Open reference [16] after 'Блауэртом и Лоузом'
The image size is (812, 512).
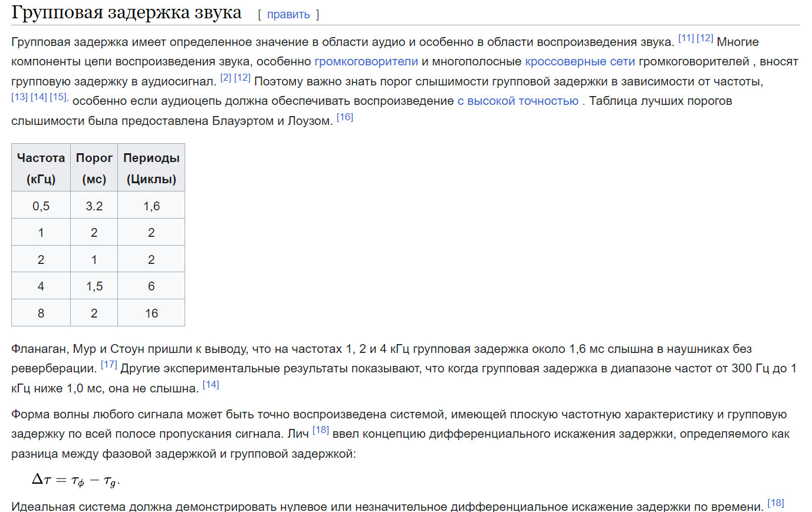click(345, 117)
